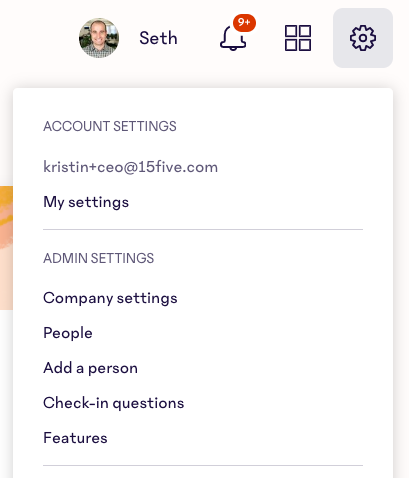Screen dimensions: 409x478
Task: Close the menu via the gear icon
Action: [x=363, y=38]
